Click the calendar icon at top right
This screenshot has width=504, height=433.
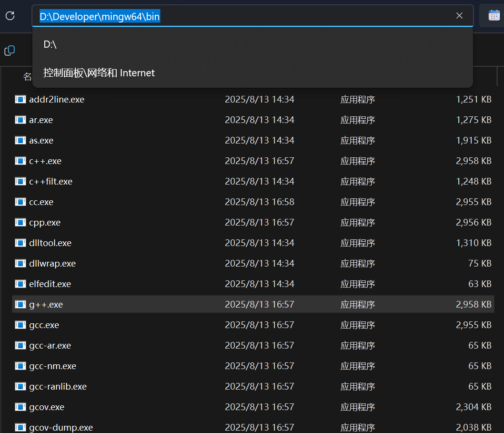pyautogui.click(x=494, y=16)
